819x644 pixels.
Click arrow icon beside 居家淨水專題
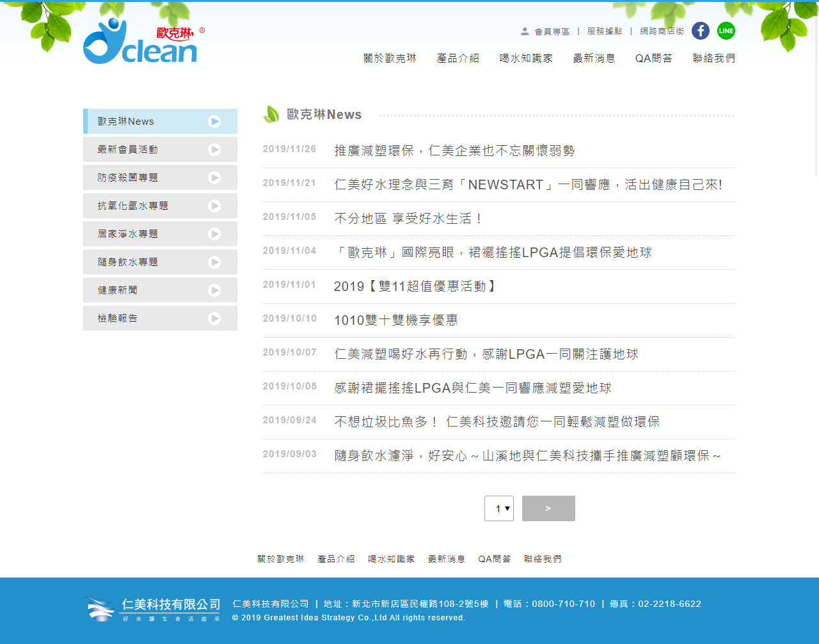coord(215,234)
